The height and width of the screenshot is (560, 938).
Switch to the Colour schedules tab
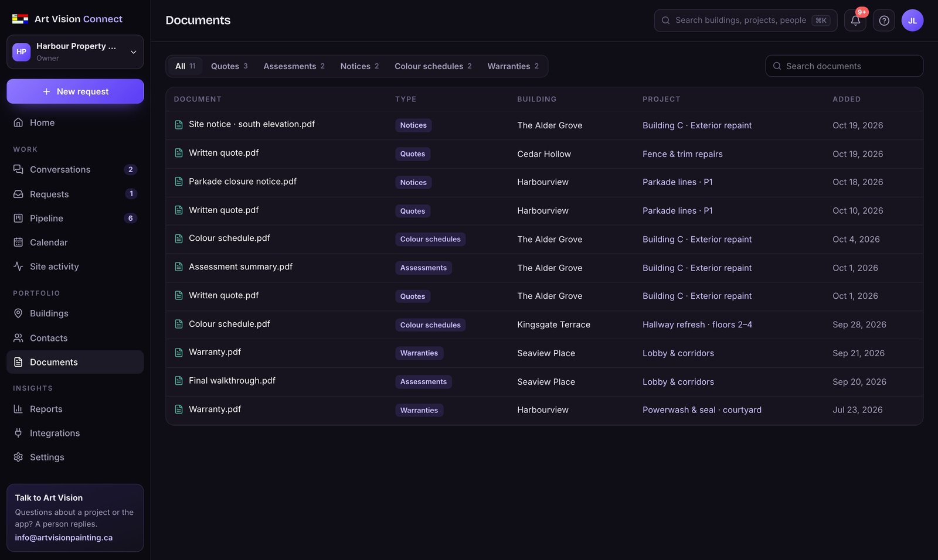click(x=433, y=66)
